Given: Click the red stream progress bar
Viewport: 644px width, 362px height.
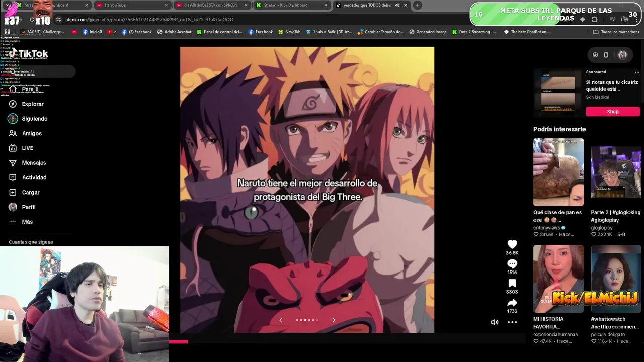Looking at the screenshot, I should [x=179, y=342].
